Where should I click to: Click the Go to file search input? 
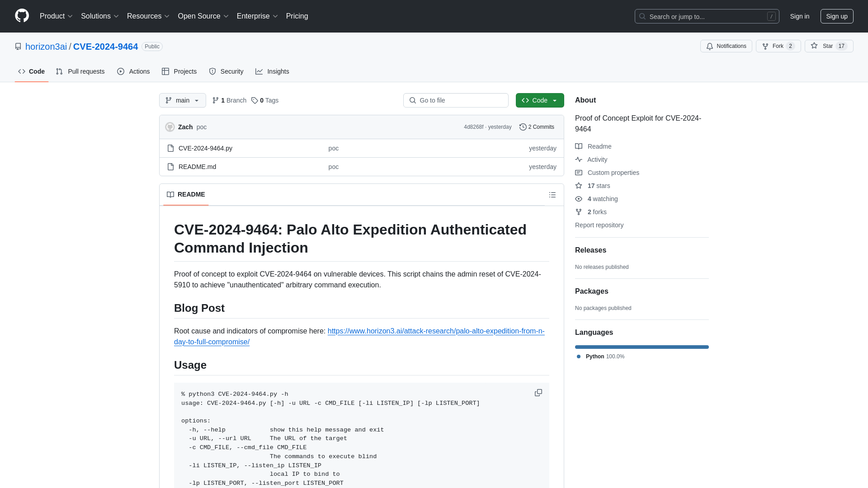455,100
